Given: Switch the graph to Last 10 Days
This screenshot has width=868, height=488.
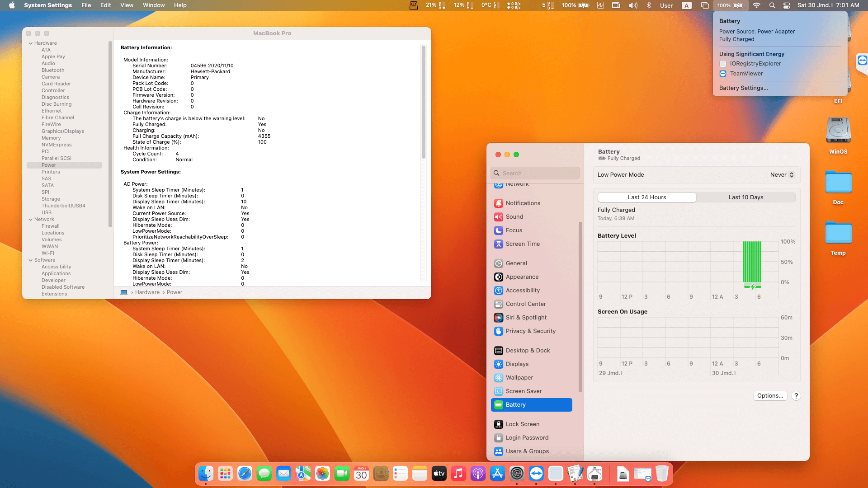Looking at the screenshot, I should [x=745, y=197].
